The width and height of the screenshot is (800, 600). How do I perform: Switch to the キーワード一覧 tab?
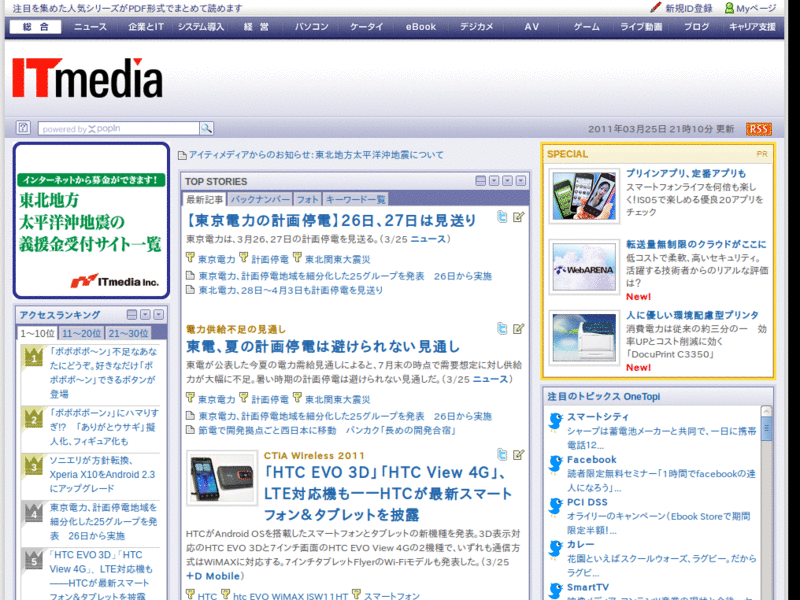coord(355,199)
